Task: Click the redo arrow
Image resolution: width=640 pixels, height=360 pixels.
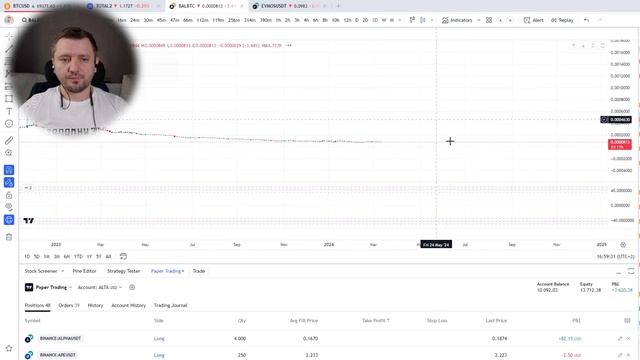Action: (x=599, y=20)
